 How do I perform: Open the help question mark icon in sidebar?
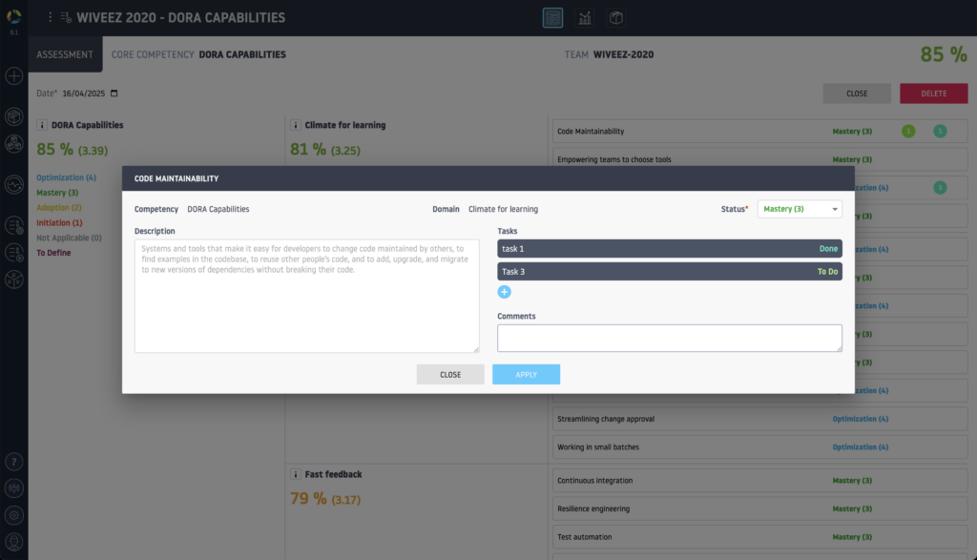click(x=14, y=462)
